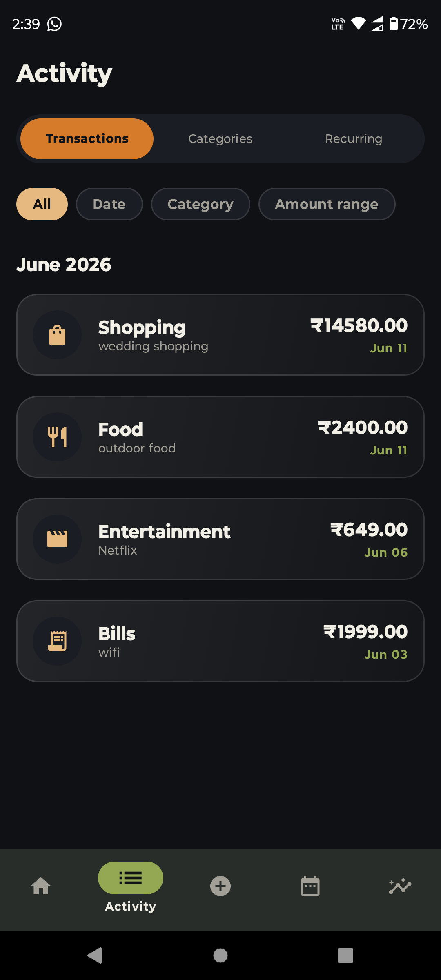Tap the shopping bag icon

57,335
